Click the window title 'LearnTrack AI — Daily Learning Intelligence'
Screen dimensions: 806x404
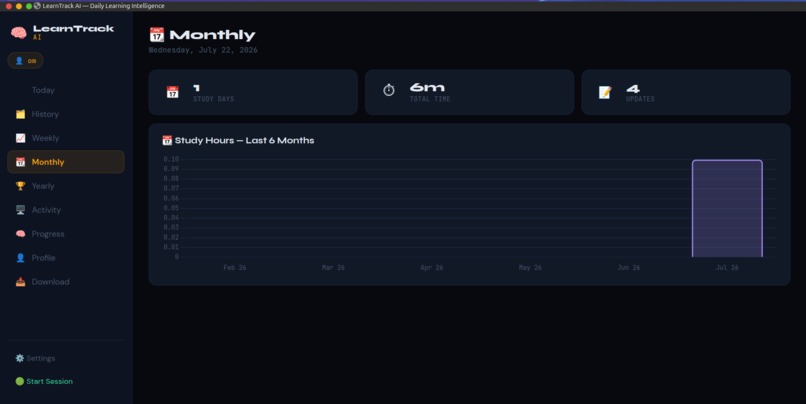click(x=103, y=6)
